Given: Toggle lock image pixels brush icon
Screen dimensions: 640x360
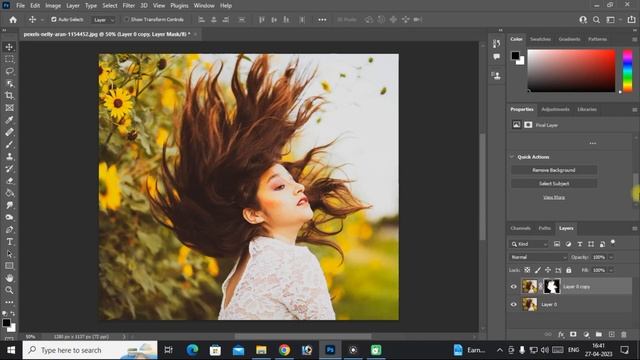Looking at the screenshot, I should (538, 270).
